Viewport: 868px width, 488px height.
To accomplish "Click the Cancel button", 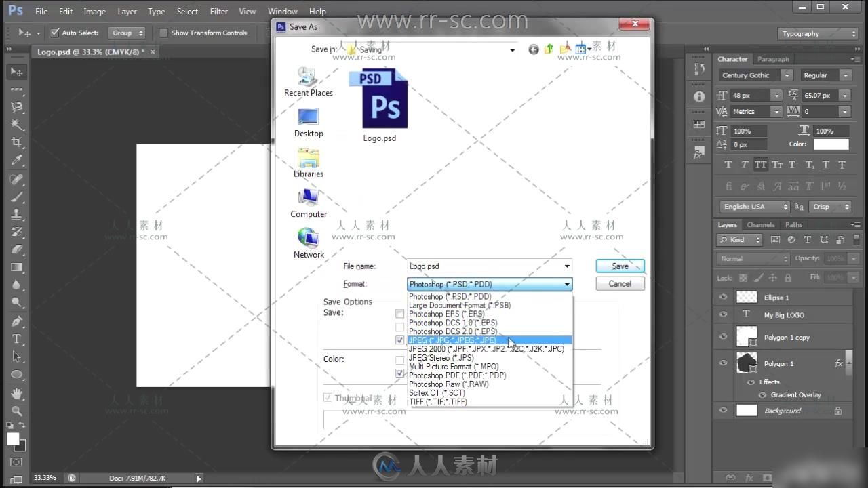I will (x=620, y=284).
